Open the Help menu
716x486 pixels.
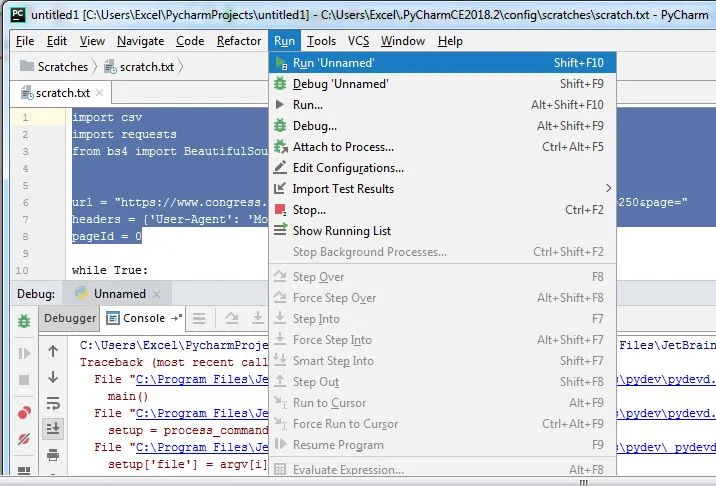[450, 41]
